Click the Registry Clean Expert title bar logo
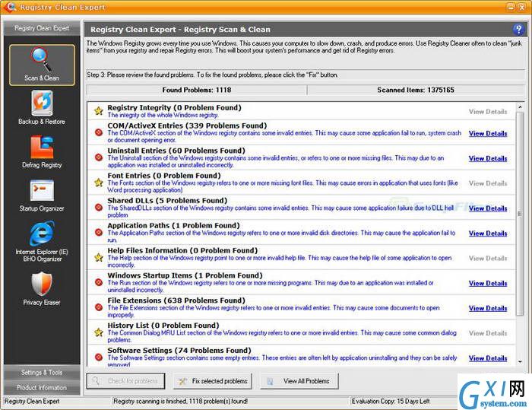 (11, 7)
